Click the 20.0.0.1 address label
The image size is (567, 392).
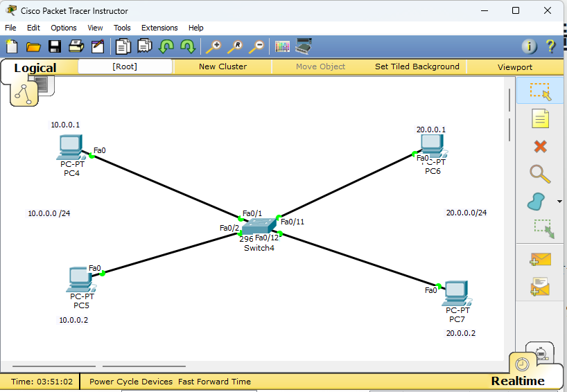click(431, 130)
